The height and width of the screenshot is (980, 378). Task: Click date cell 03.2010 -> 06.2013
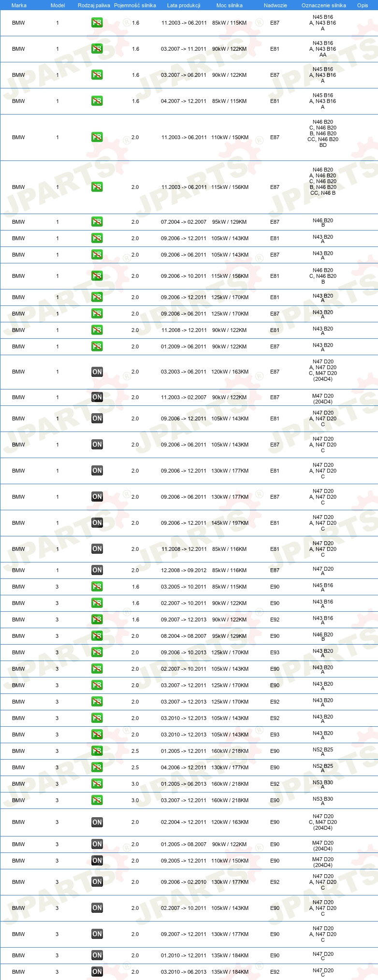pos(184,972)
